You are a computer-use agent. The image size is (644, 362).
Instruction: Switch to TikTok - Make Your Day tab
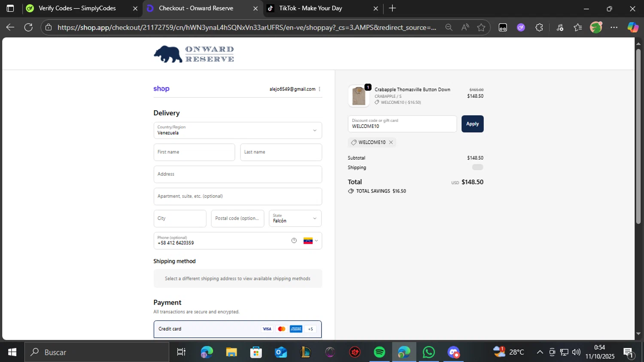[310, 8]
